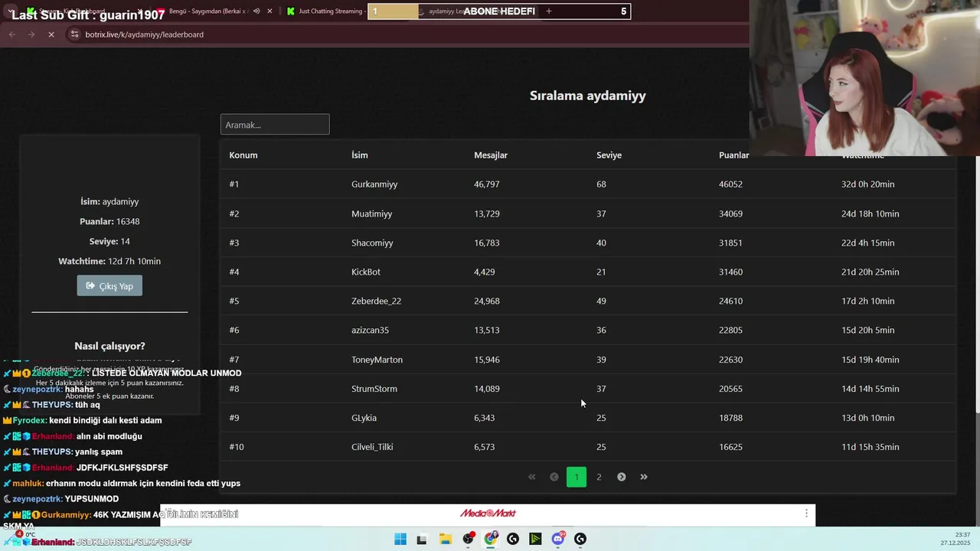Go to previous leaderboard page

[554, 477]
